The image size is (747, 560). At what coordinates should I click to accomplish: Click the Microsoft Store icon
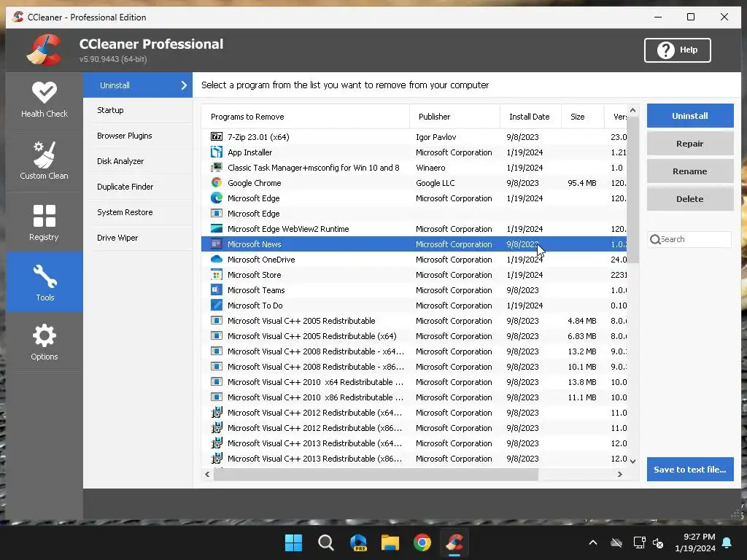point(216,274)
